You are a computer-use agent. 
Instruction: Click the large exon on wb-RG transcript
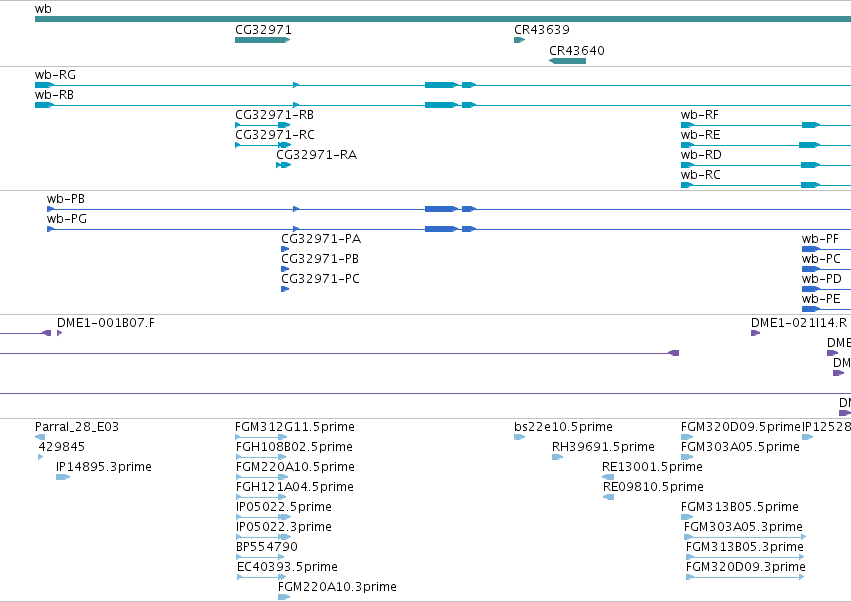[441, 85]
